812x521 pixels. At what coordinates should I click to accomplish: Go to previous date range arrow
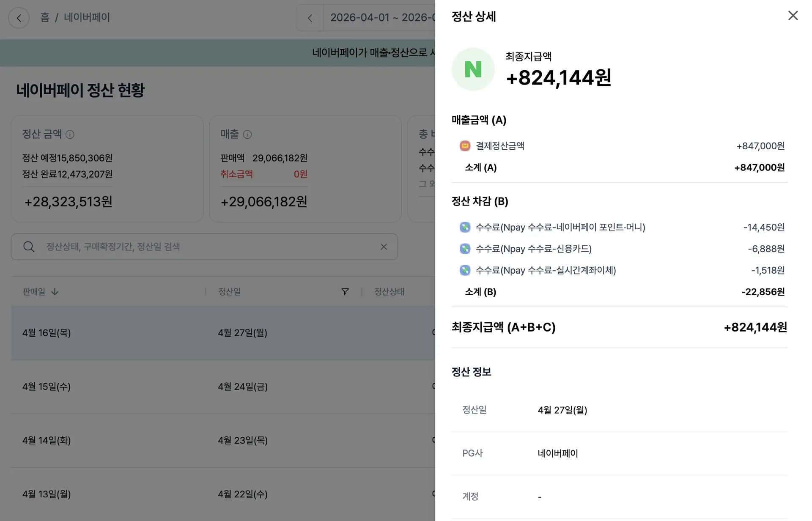coord(310,18)
